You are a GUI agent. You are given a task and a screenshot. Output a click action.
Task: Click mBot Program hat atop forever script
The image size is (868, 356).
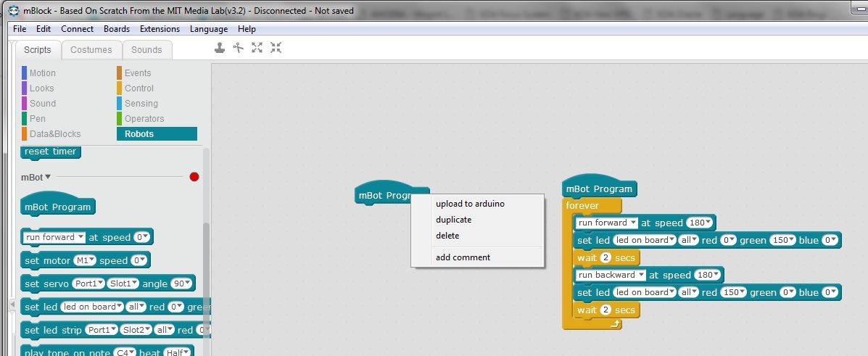[x=600, y=187]
